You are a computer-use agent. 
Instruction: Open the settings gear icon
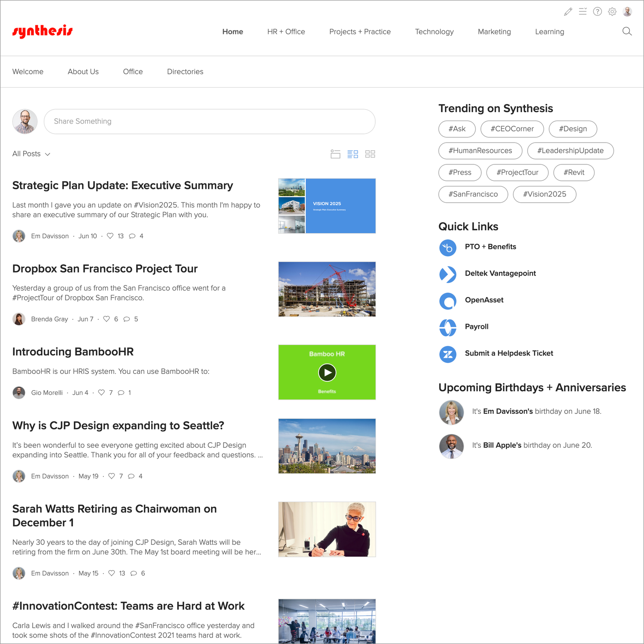pos(612,12)
